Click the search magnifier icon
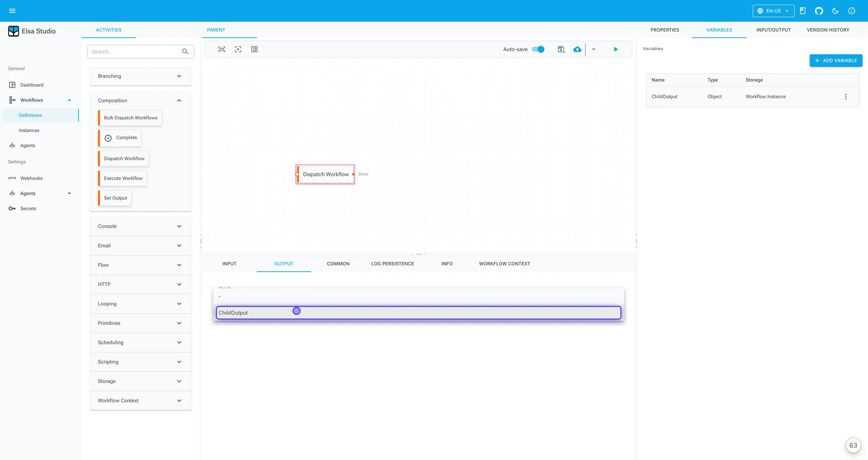This screenshot has height=460, width=868. (x=185, y=51)
